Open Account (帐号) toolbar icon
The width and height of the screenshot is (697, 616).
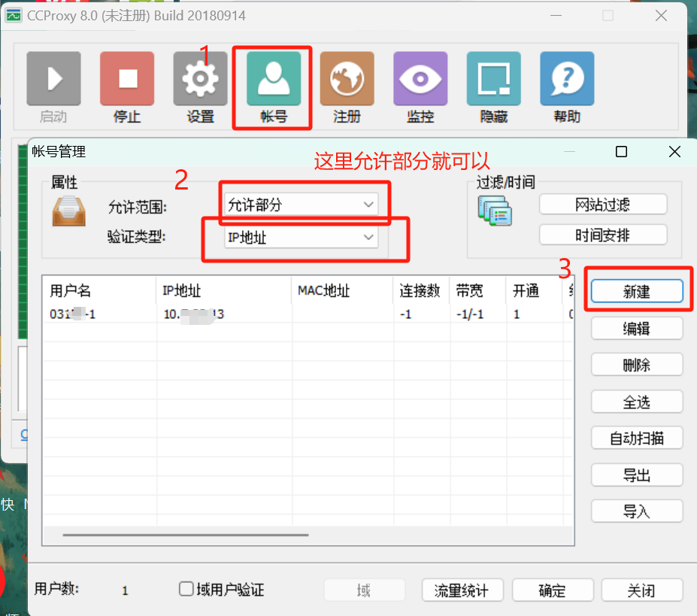click(x=274, y=79)
